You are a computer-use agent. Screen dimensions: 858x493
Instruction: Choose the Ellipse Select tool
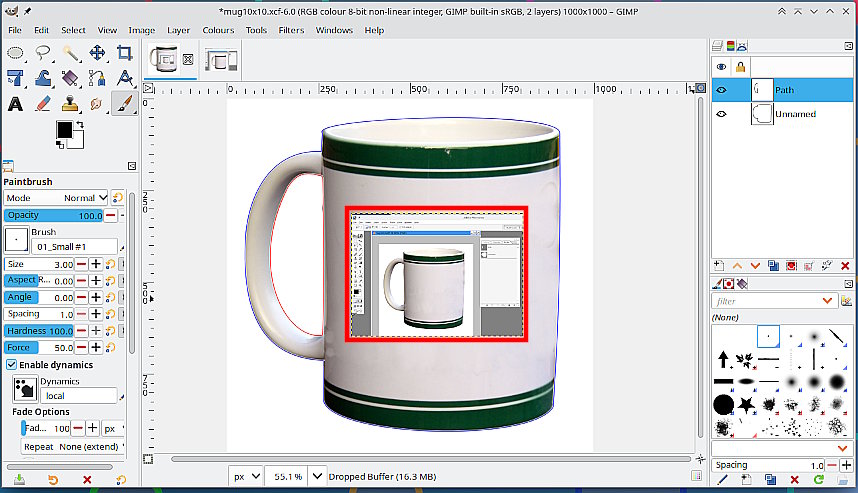[15, 53]
